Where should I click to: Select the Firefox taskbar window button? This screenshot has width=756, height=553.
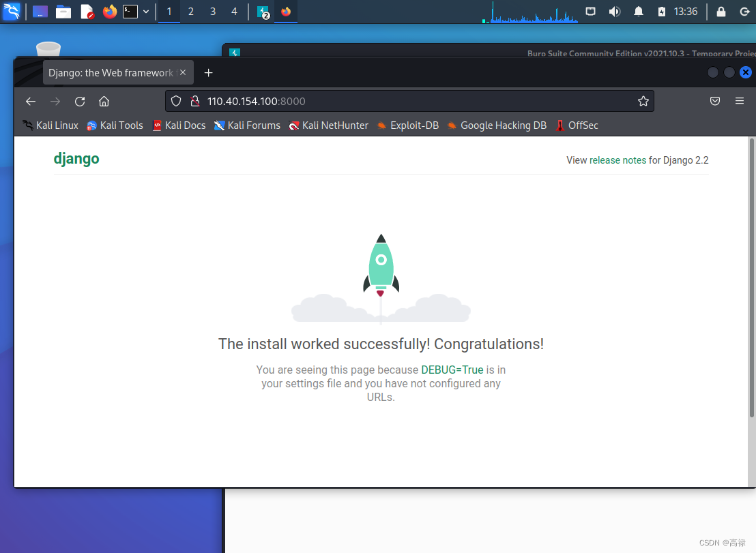286,12
